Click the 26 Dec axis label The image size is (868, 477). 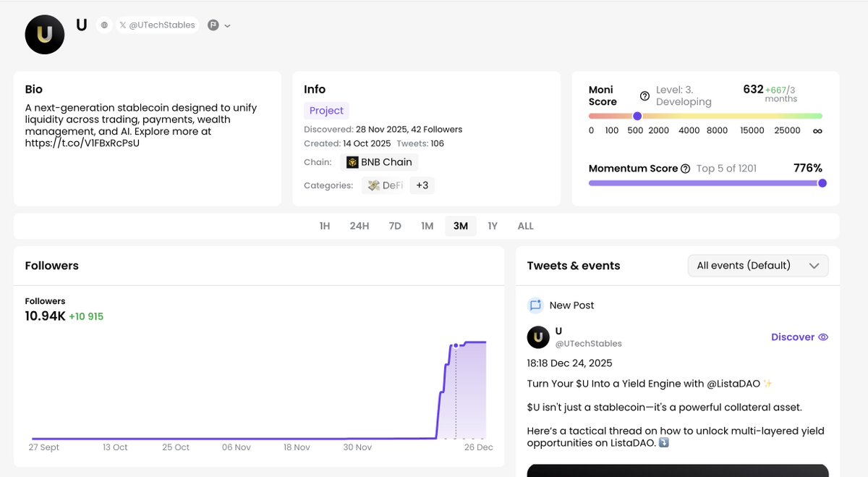[x=479, y=447]
